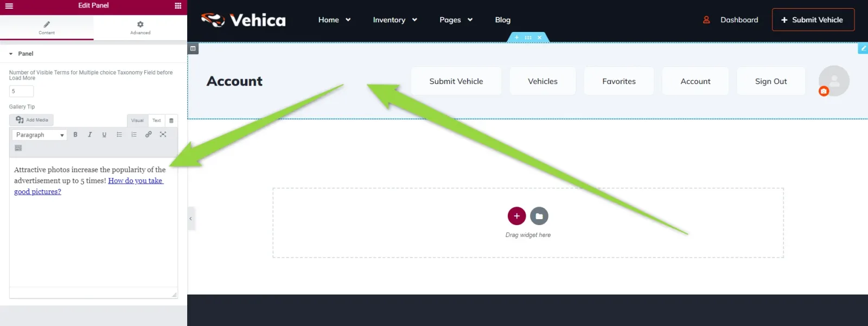
Task: Click the red plus add new section button
Action: tap(516, 216)
